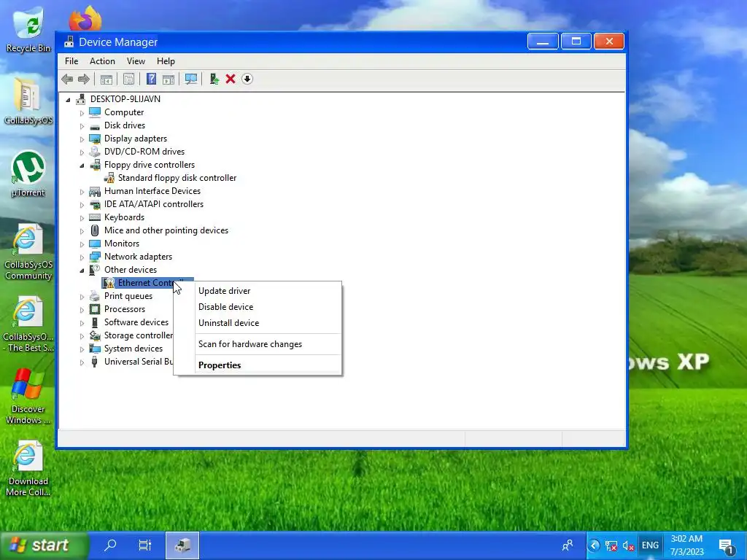Click the Forward arrow in toolbar
This screenshot has height=560, width=747.
click(83, 79)
